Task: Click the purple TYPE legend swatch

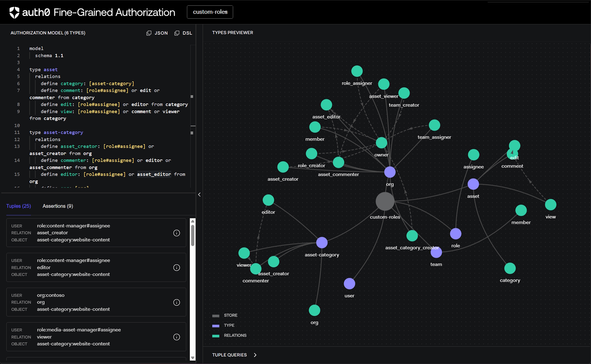Action: pyautogui.click(x=216, y=326)
